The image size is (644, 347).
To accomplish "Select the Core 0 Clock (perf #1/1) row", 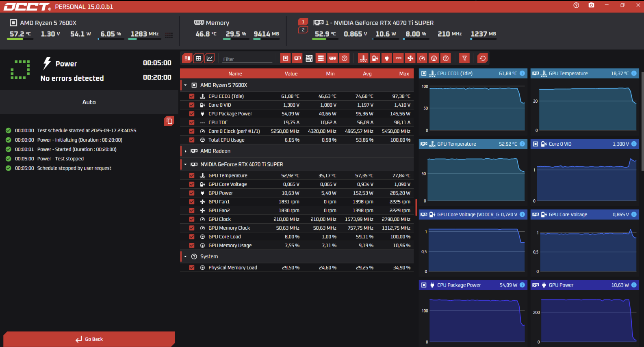I will click(x=297, y=131).
